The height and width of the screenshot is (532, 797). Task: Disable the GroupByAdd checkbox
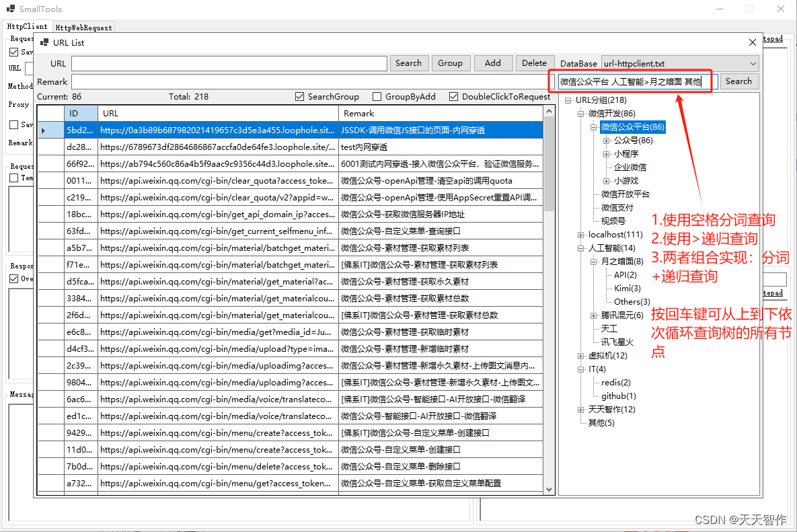(x=377, y=96)
